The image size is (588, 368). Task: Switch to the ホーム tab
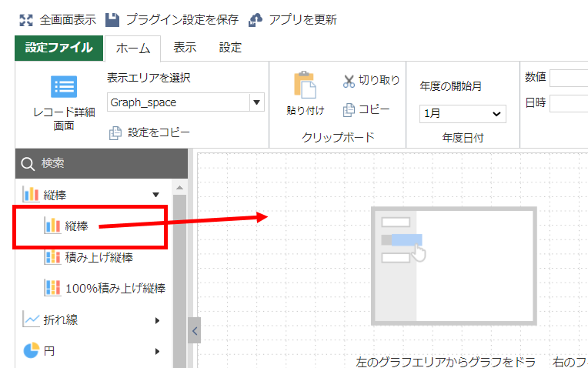132,49
